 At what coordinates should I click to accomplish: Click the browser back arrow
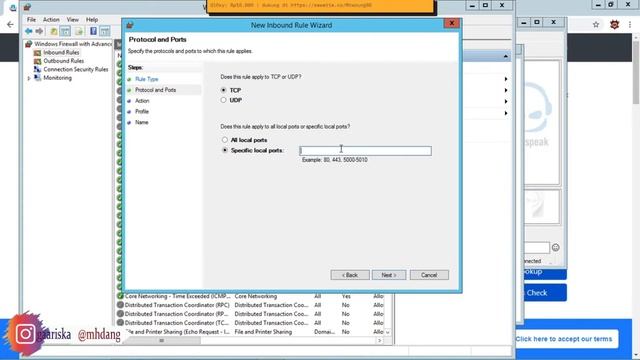[10, 25]
